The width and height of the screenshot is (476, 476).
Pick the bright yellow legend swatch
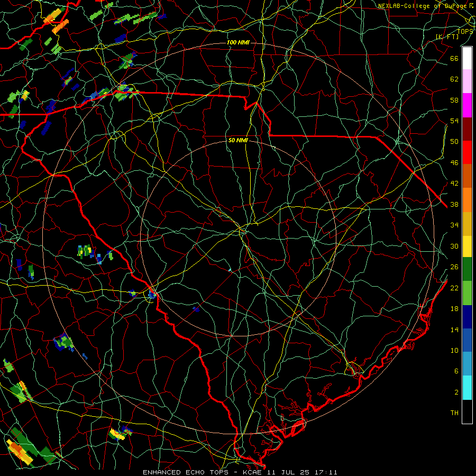click(x=467, y=246)
